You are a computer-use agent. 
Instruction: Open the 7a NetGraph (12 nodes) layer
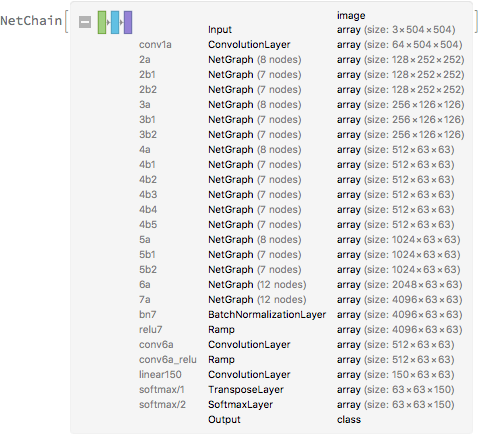pos(301,300)
